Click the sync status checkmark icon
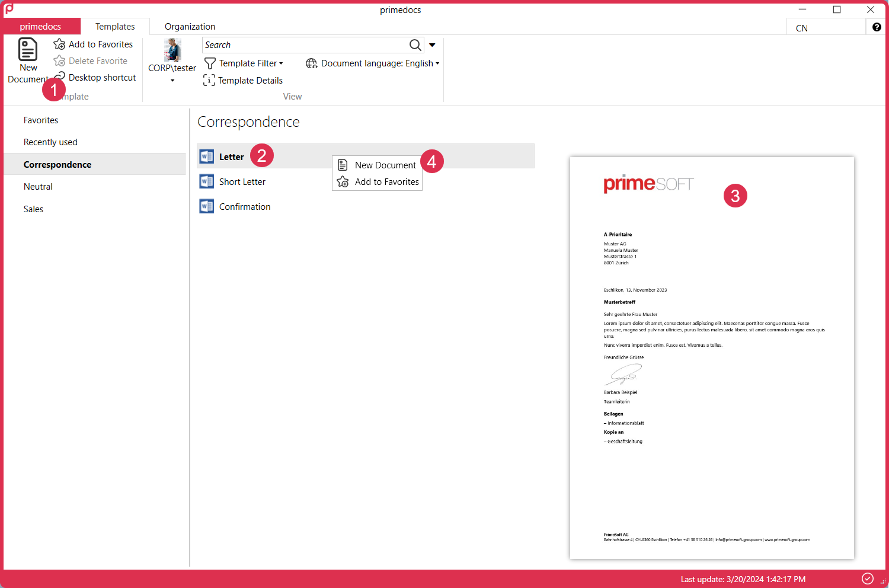The width and height of the screenshot is (889, 588). [x=868, y=579]
